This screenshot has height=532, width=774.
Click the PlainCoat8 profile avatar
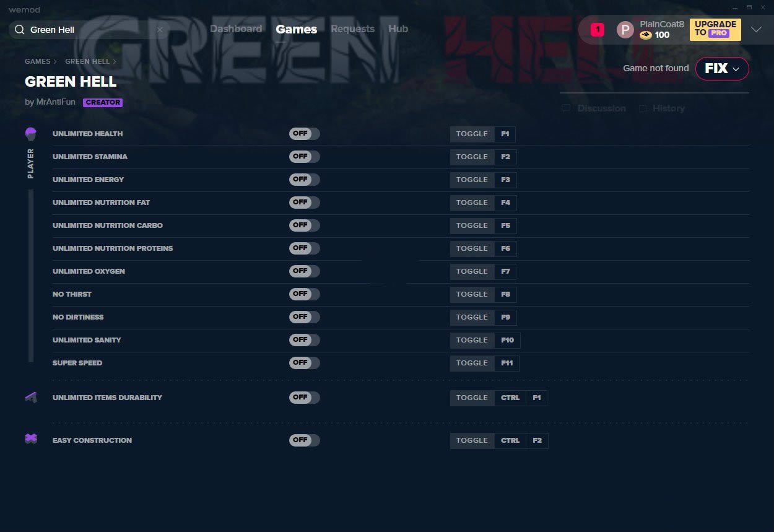pyautogui.click(x=625, y=30)
